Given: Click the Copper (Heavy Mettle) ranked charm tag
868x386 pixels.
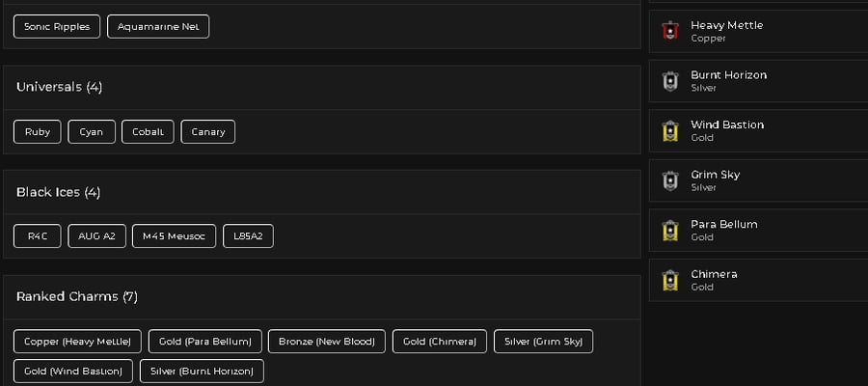Looking at the screenshot, I should [x=77, y=342].
